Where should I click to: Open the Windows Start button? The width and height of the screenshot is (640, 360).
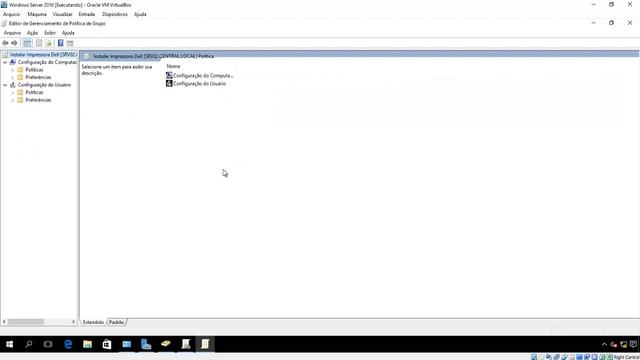[x=9, y=344]
